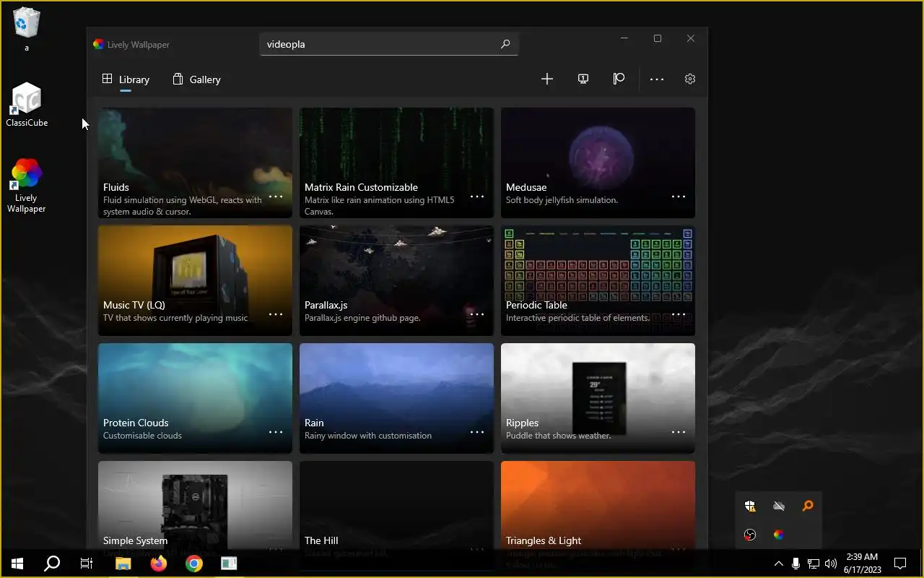
Task: Select the Fluids wallpaper thumbnail
Action: (195, 163)
